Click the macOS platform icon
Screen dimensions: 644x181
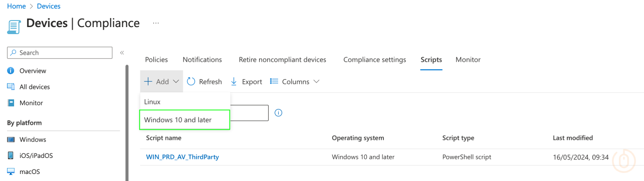(11, 171)
